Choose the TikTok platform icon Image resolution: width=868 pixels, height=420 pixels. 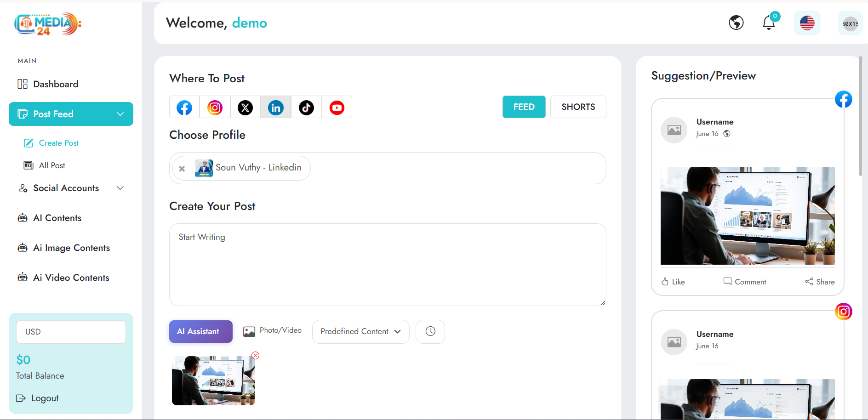306,108
